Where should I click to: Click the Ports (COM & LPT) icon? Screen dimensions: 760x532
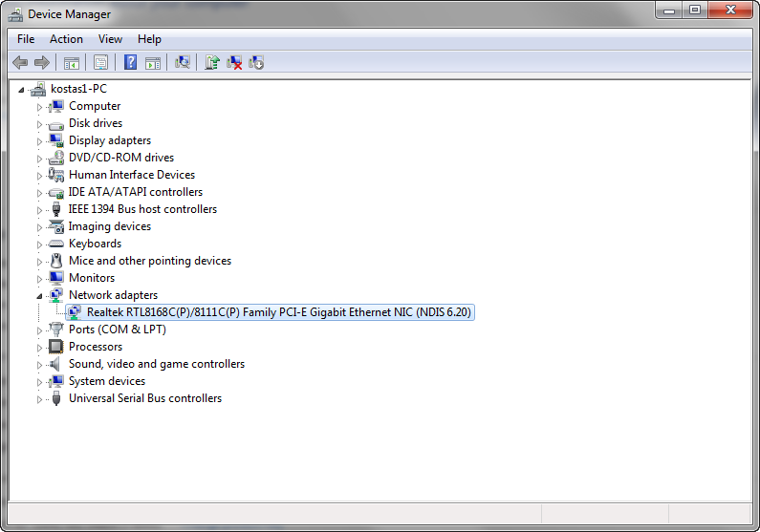(56, 330)
